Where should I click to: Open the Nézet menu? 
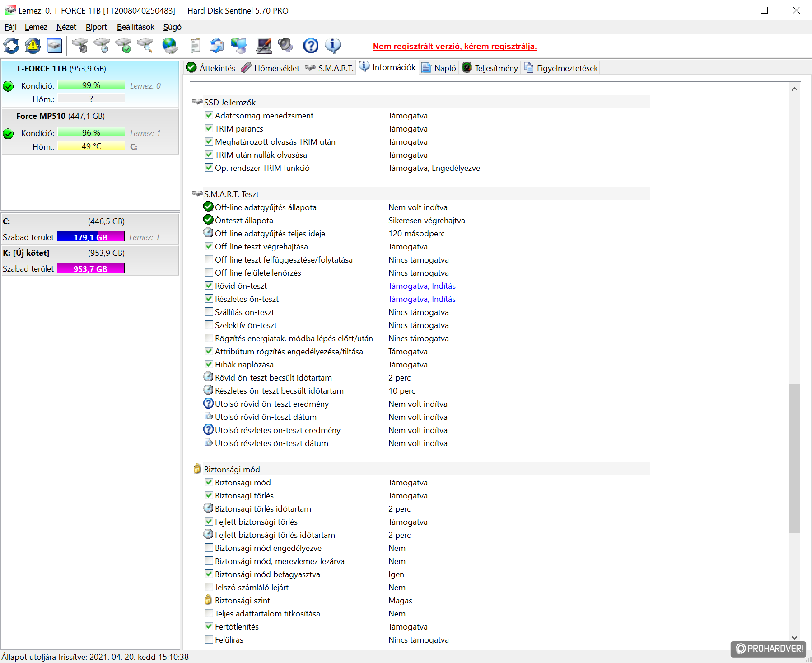(x=66, y=27)
